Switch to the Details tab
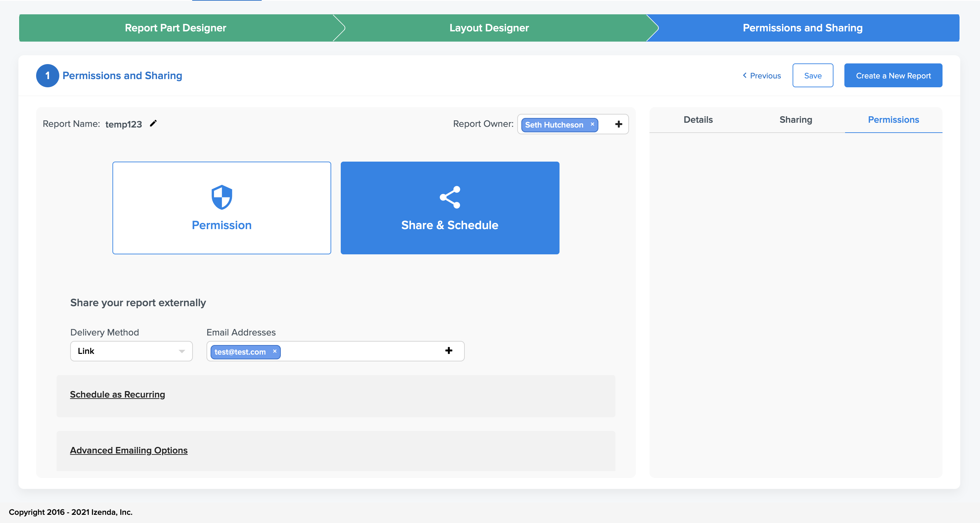The image size is (980, 523). coord(698,120)
